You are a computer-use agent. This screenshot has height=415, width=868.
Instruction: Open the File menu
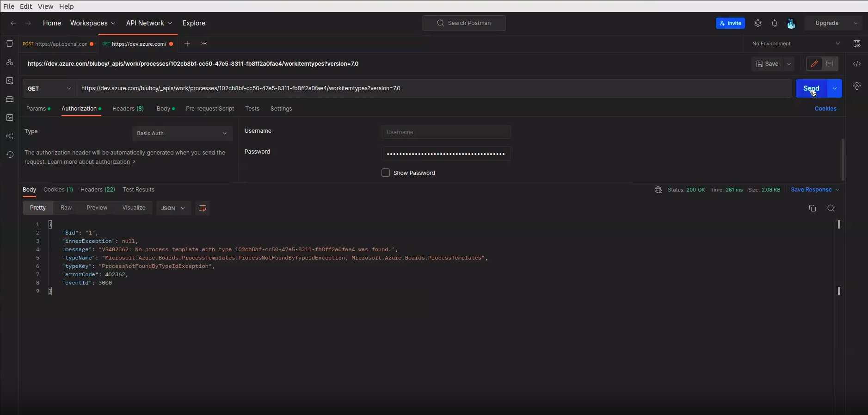point(9,6)
